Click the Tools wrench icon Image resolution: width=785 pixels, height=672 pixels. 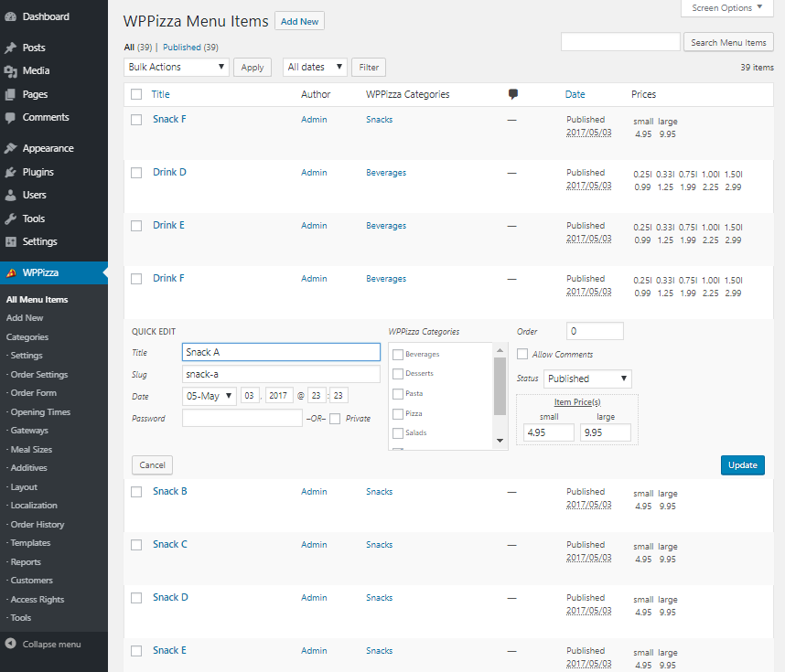(x=11, y=219)
